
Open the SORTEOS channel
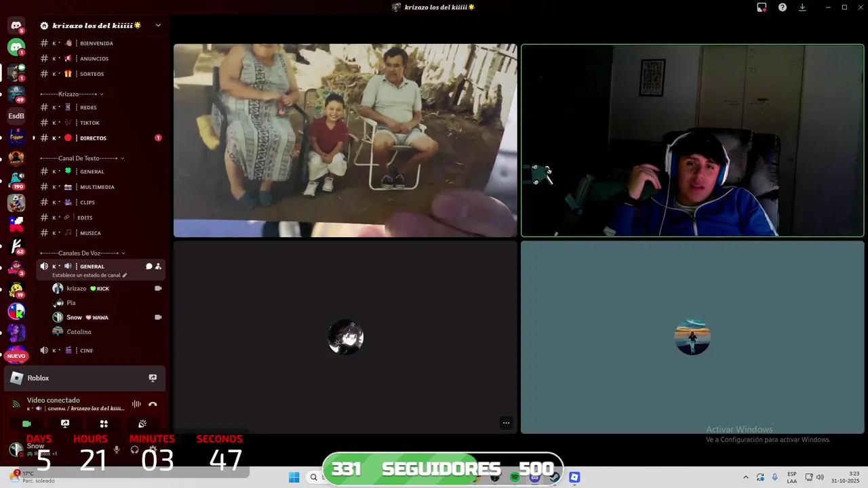100,74
